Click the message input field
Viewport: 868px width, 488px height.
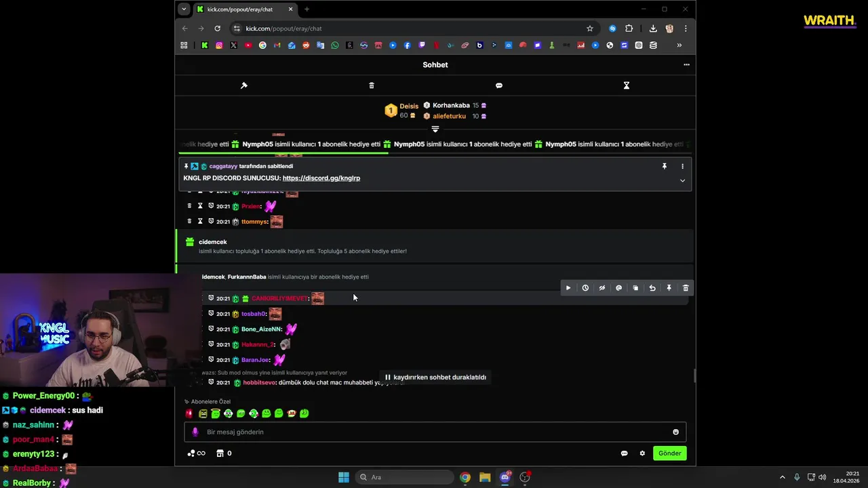[x=434, y=432]
